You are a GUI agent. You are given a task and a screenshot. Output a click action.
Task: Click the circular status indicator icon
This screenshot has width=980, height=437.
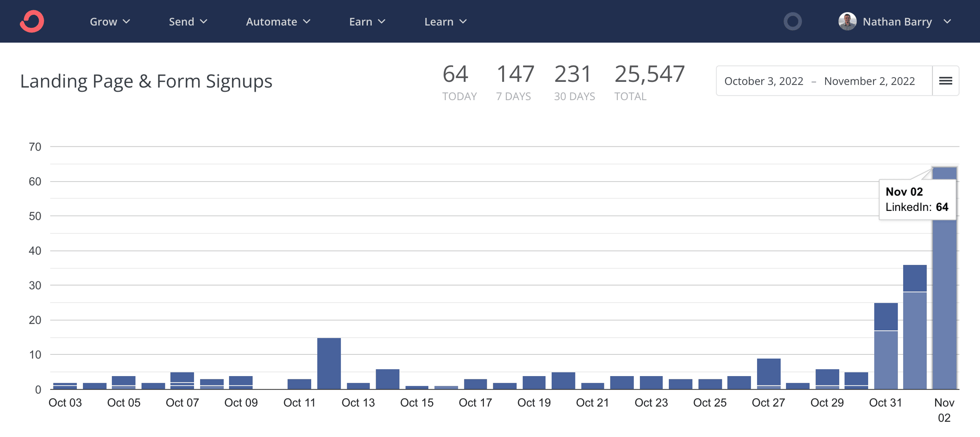click(x=792, y=21)
